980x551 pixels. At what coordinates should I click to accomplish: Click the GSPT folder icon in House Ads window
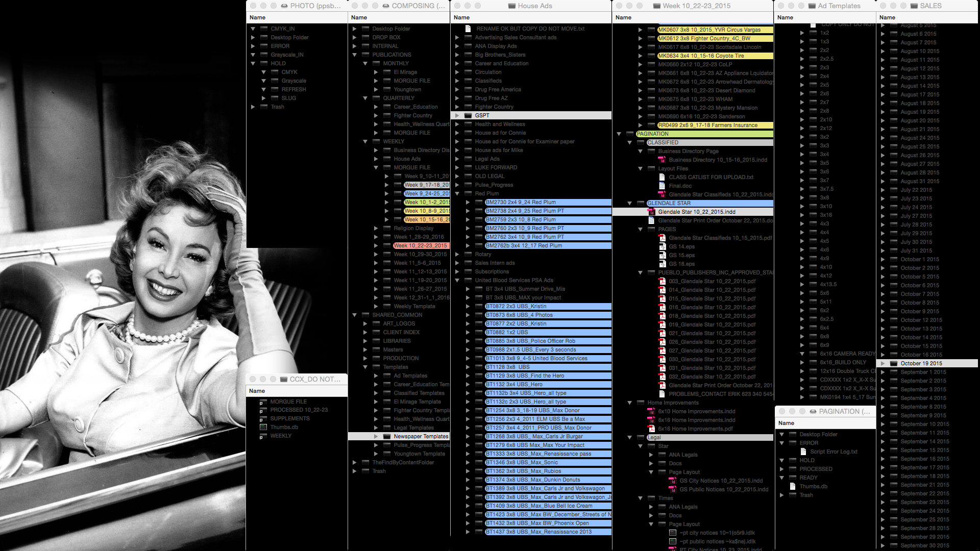pyautogui.click(x=468, y=115)
